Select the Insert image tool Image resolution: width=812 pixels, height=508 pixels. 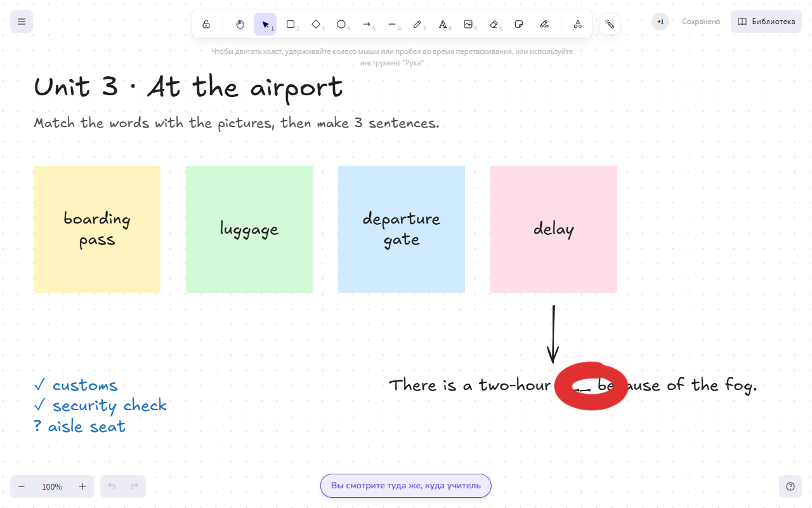[x=468, y=24]
